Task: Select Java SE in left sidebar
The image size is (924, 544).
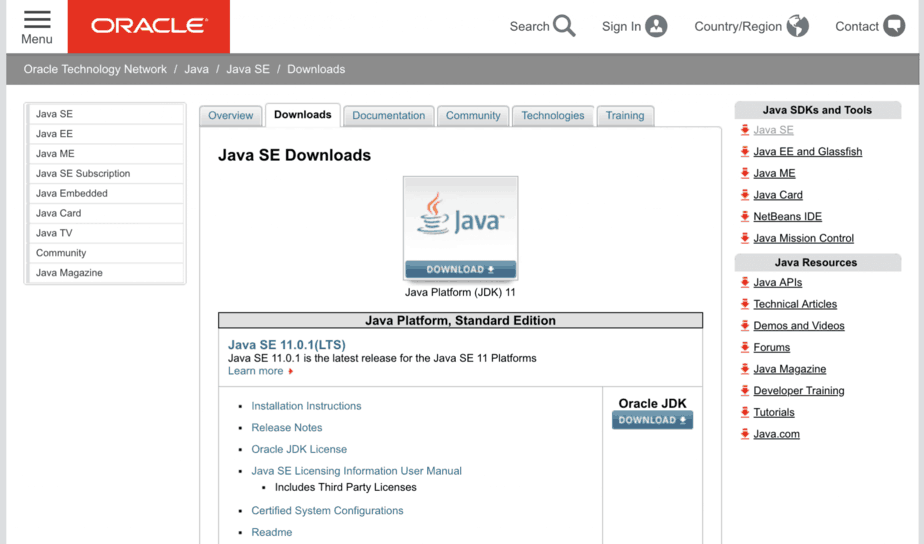Action: tap(106, 114)
